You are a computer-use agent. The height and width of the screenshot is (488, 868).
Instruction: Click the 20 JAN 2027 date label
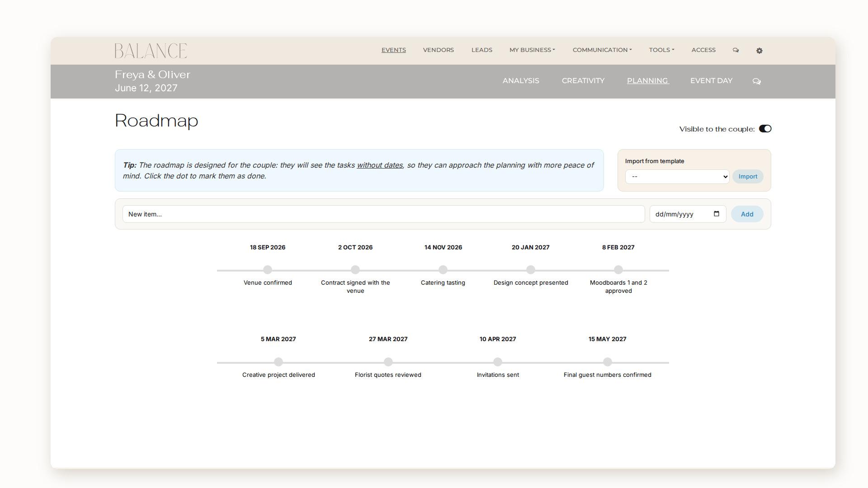(x=531, y=247)
